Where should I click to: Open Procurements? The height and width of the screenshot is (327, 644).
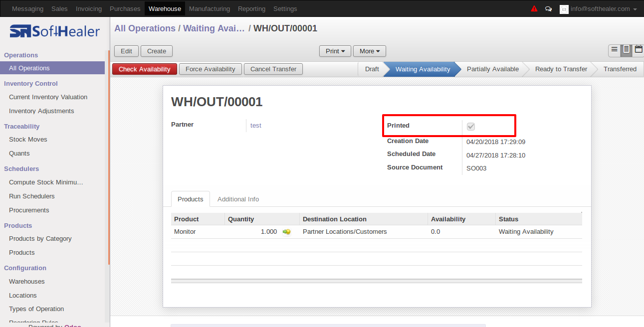29,210
